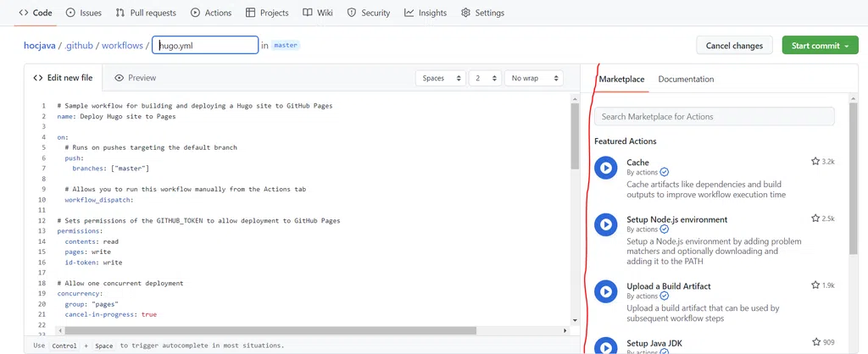Click the Cancel changes button
Screen dimensions: 868x354
tap(734, 46)
